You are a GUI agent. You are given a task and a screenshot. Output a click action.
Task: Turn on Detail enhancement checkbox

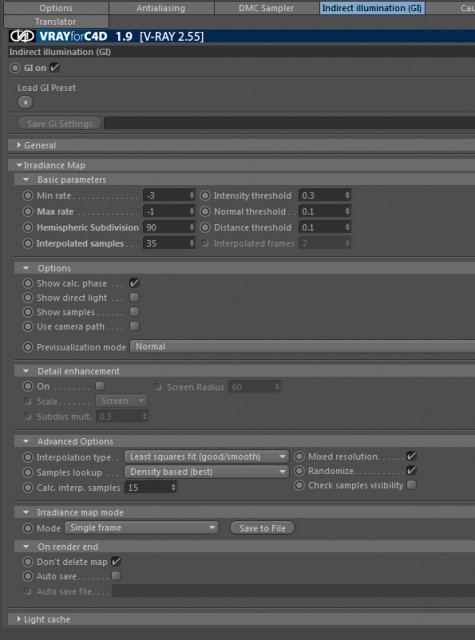click(x=100, y=385)
